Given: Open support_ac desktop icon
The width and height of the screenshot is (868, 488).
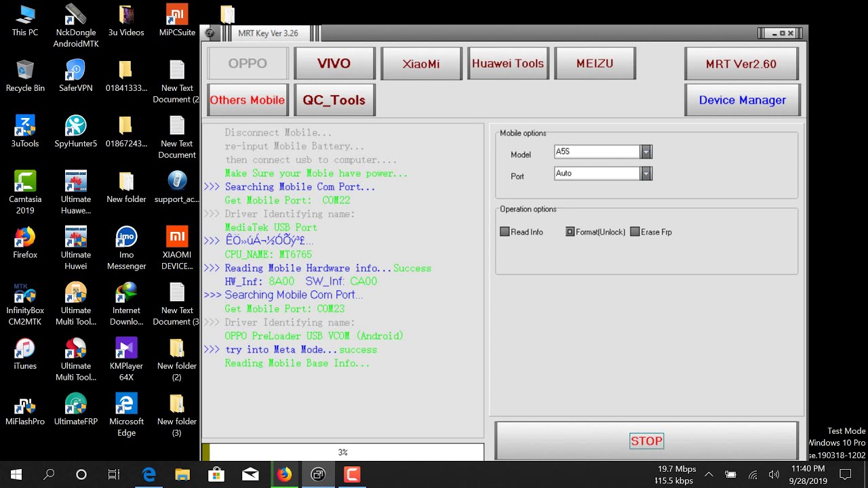Looking at the screenshot, I should (177, 187).
